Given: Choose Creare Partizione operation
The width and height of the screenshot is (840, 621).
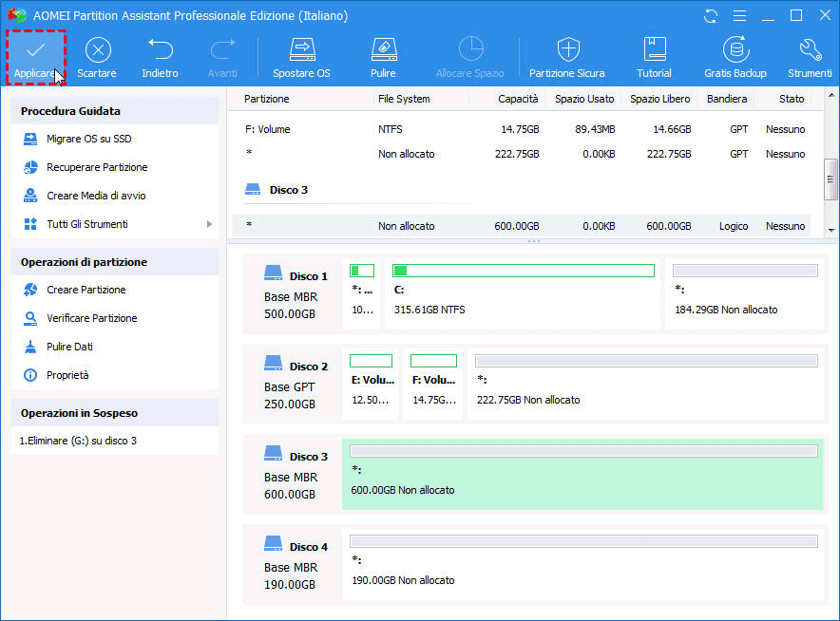Looking at the screenshot, I should [86, 290].
